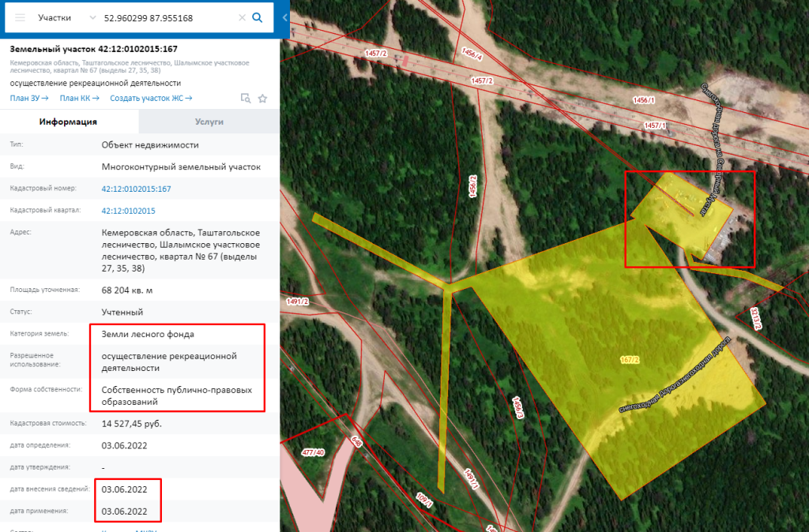Click parcel label 477/40 on map
The height and width of the screenshot is (532, 809).
coord(314,452)
